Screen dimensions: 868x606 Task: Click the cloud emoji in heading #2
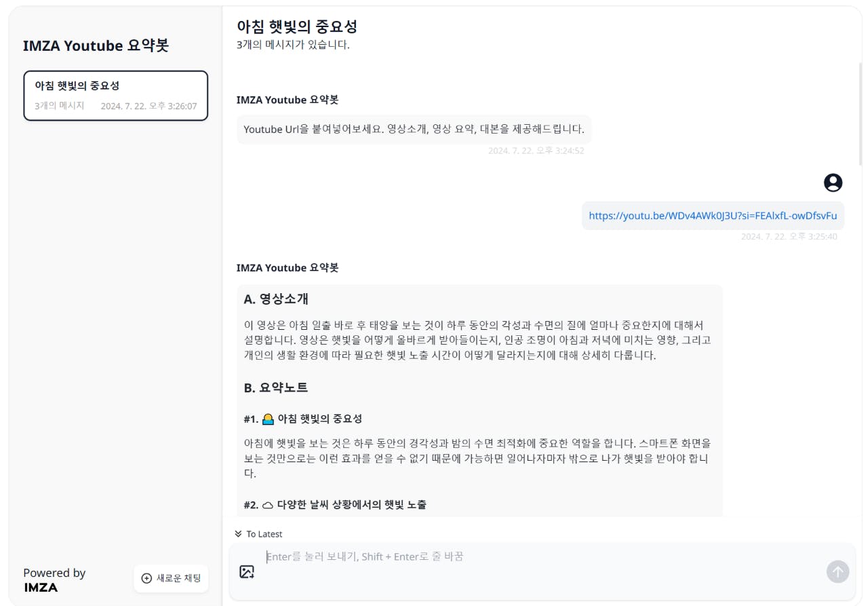coord(268,505)
